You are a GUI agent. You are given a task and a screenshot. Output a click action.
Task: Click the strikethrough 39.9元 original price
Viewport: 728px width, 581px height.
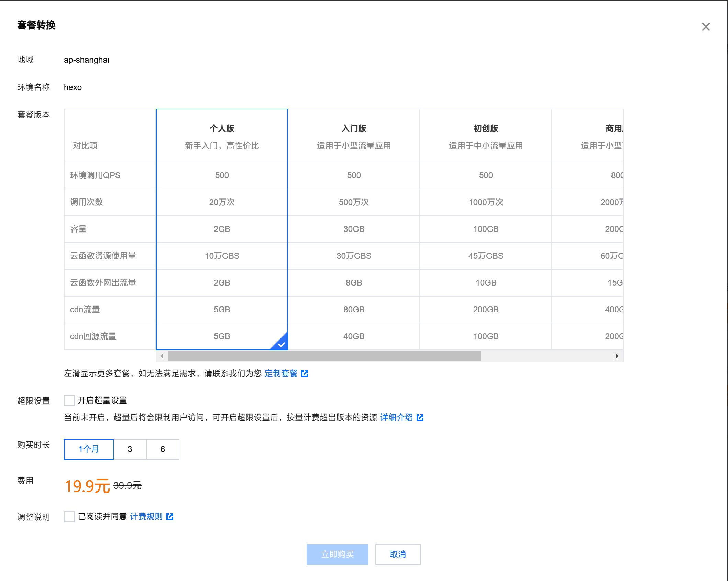[x=128, y=486]
